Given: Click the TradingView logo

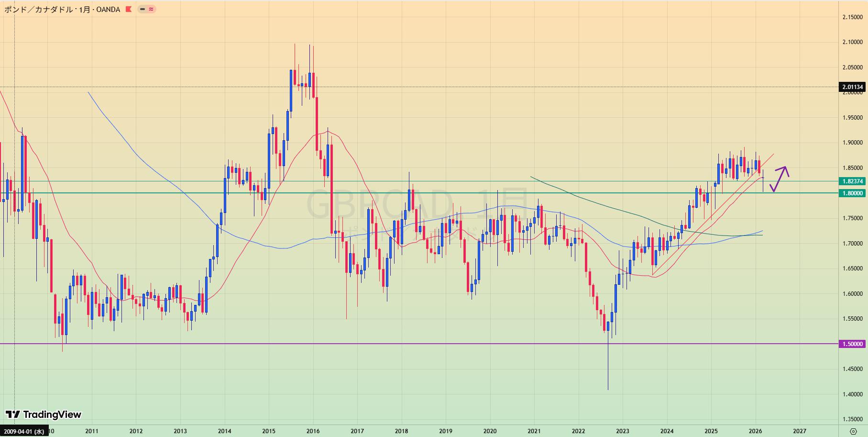Looking at the screenshot, I should click(x=44, y=415).
